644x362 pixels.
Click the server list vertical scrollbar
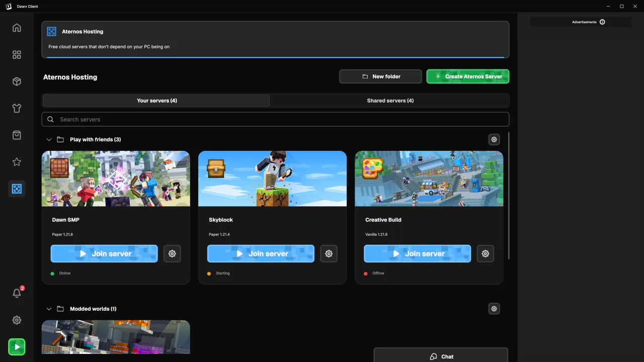pos(509,196)
